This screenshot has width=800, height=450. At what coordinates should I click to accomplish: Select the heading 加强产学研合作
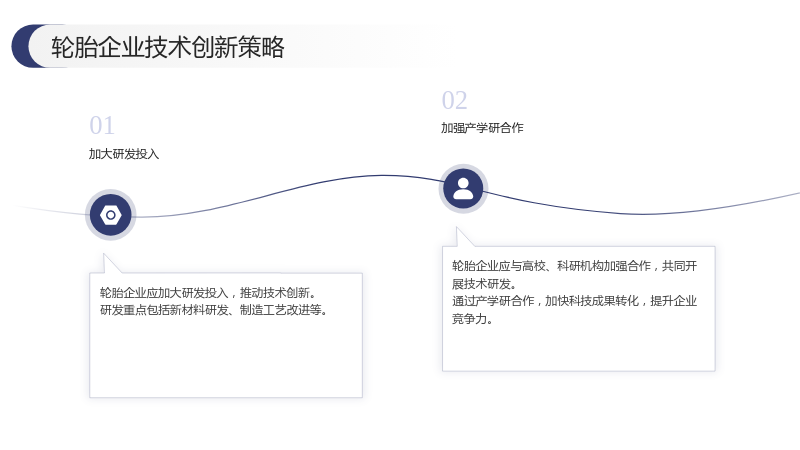482,128
